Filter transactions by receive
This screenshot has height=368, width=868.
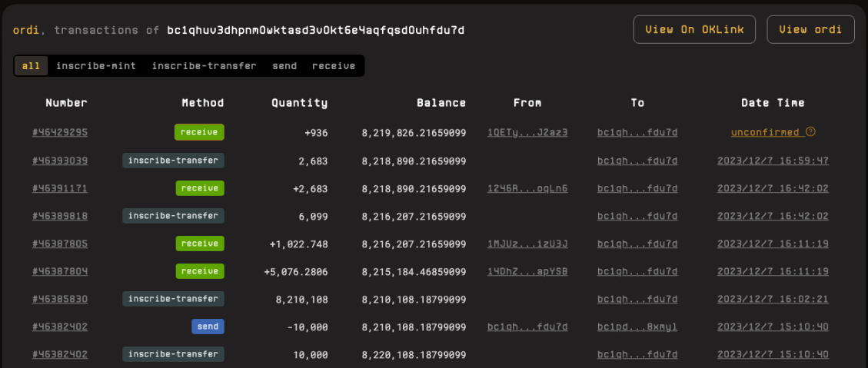334,66
